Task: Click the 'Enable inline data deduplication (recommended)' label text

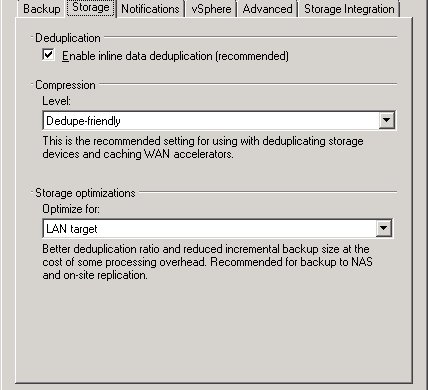Action: coord(175,56)
